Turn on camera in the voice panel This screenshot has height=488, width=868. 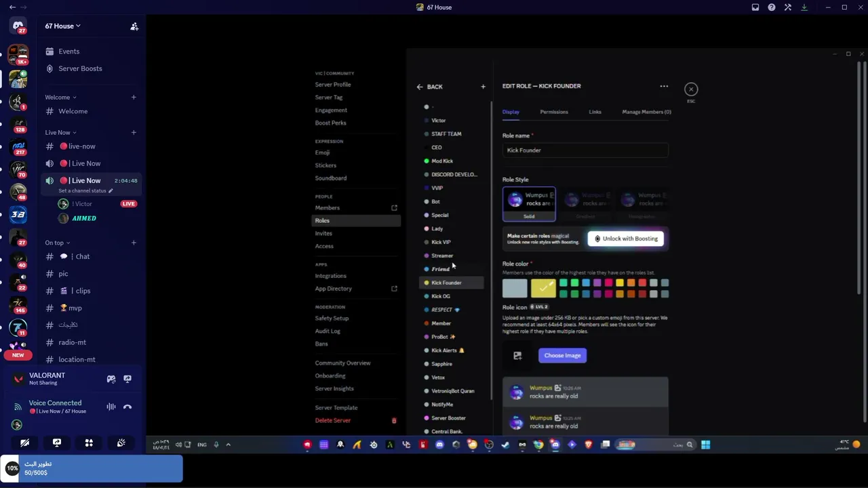click(24, 443)
